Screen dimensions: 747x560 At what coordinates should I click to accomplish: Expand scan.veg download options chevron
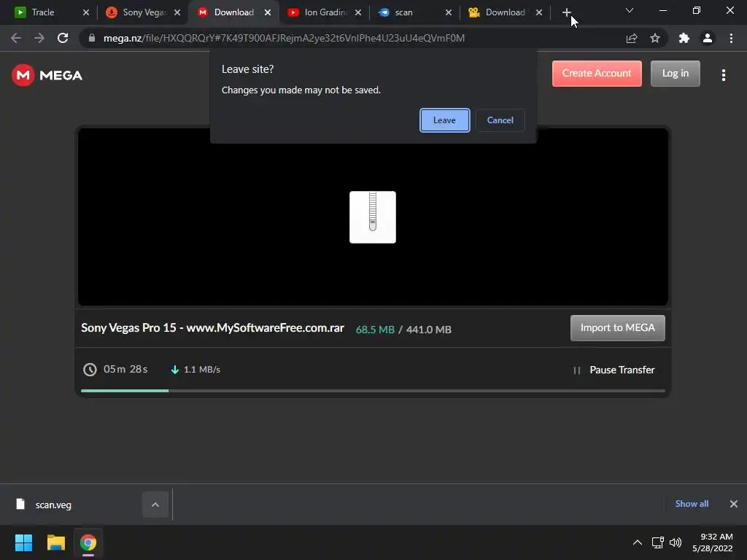pos(155,505)
